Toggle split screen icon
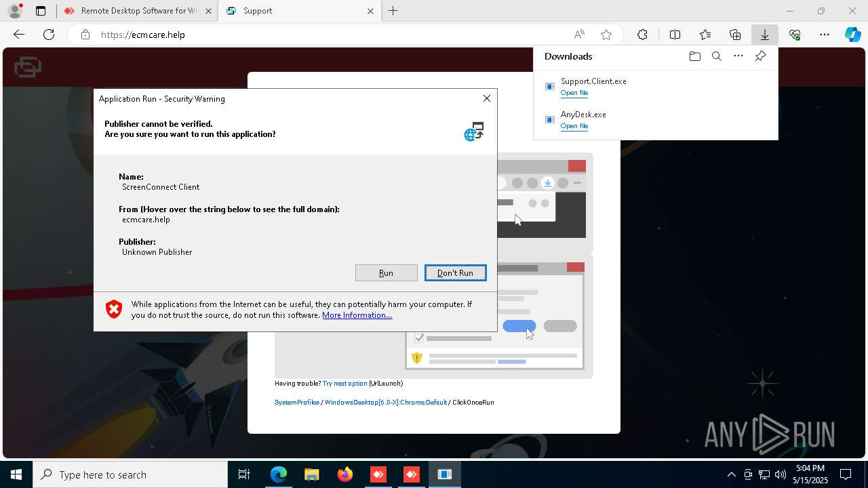Image resolution: width=868 pixels, height=488 pixels. 675,35
